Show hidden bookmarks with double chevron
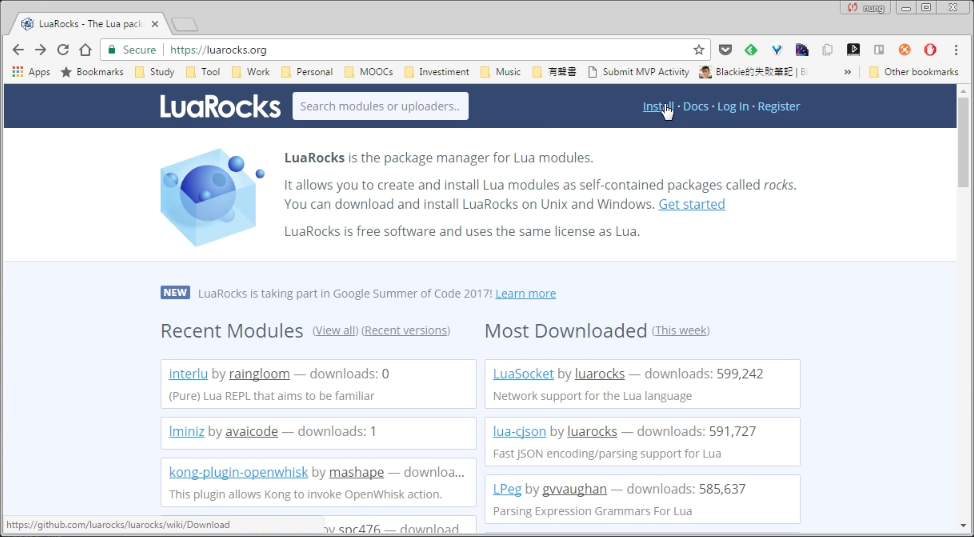 [847, 71]
